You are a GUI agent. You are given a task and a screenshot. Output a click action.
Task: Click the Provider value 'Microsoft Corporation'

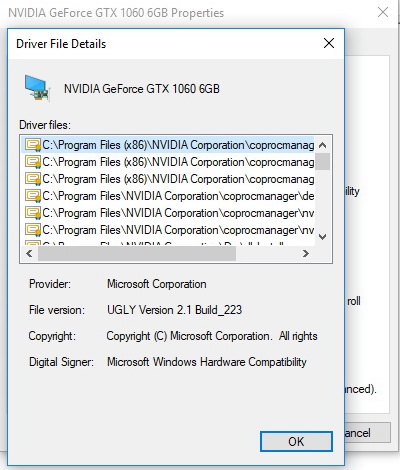coord(157,284)
